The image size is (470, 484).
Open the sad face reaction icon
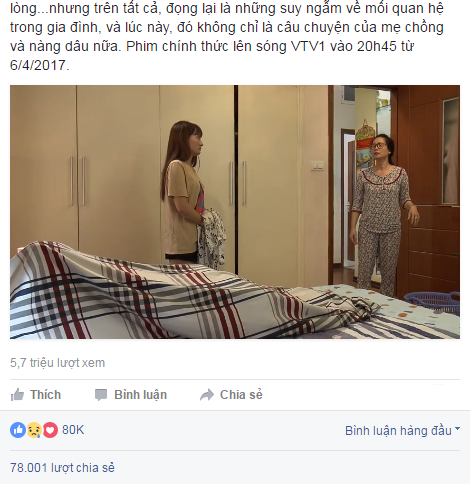click(34, 430)
